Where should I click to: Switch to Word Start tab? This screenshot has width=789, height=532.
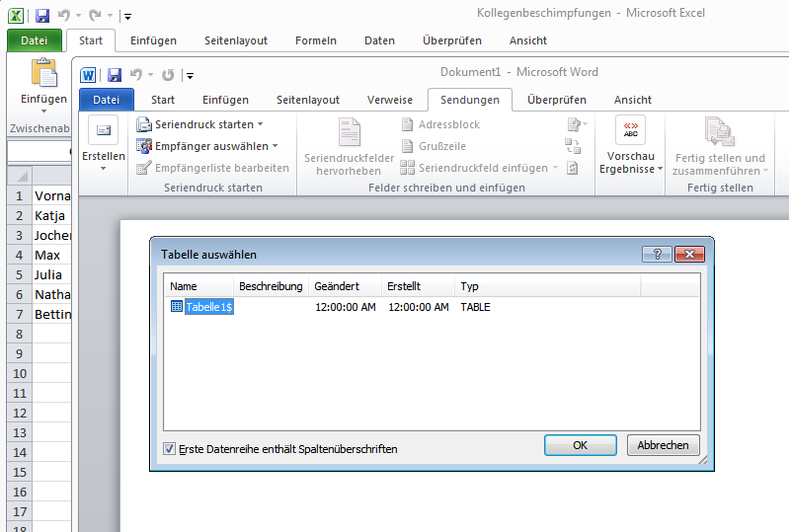tap(163, 100)
